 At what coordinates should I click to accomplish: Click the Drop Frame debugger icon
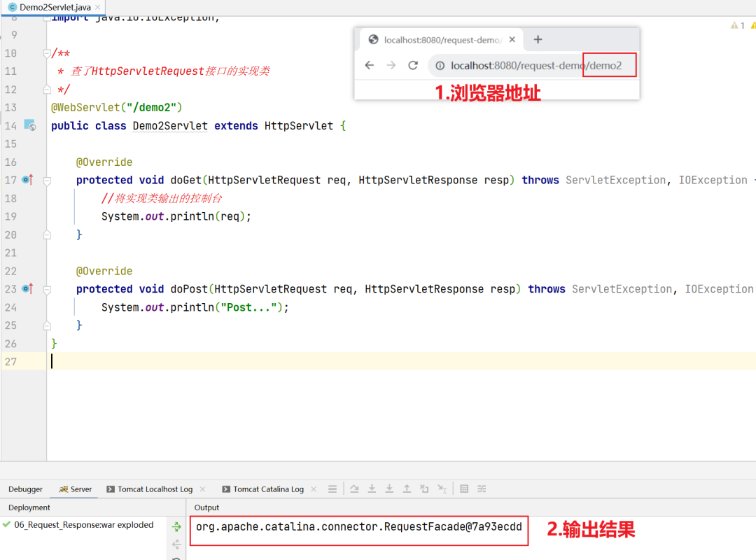click(424, 489)
